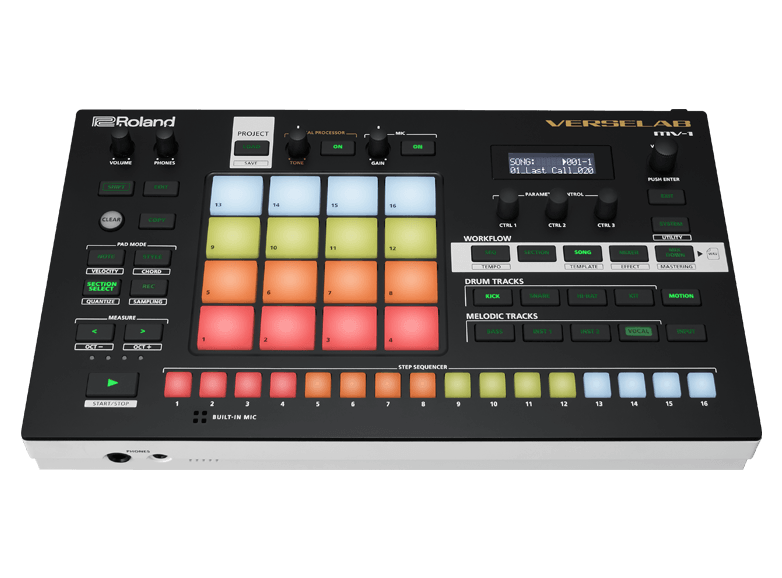Tap red pad 1
This screenshot has width=782, height=578.
[x=226, y=328]
